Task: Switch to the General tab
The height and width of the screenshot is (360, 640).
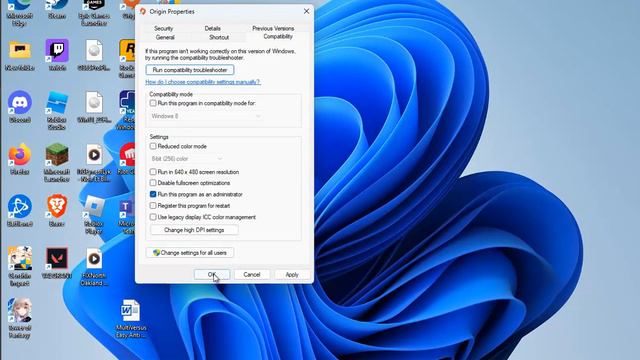Action: (165, 38)
